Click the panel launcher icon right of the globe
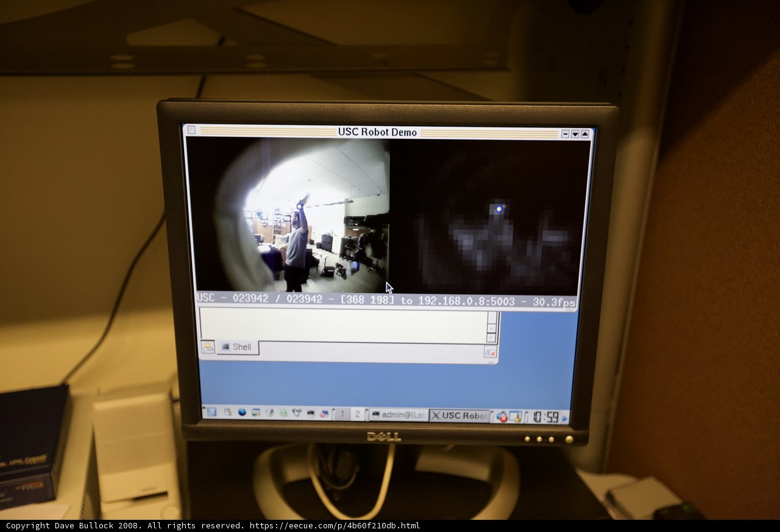 [256, 413]
